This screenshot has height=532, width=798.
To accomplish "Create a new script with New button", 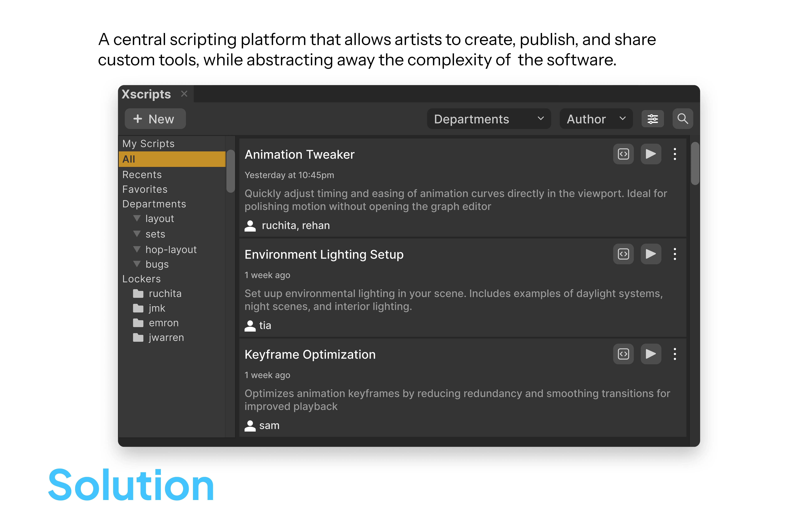I will (x=155, y=119).
